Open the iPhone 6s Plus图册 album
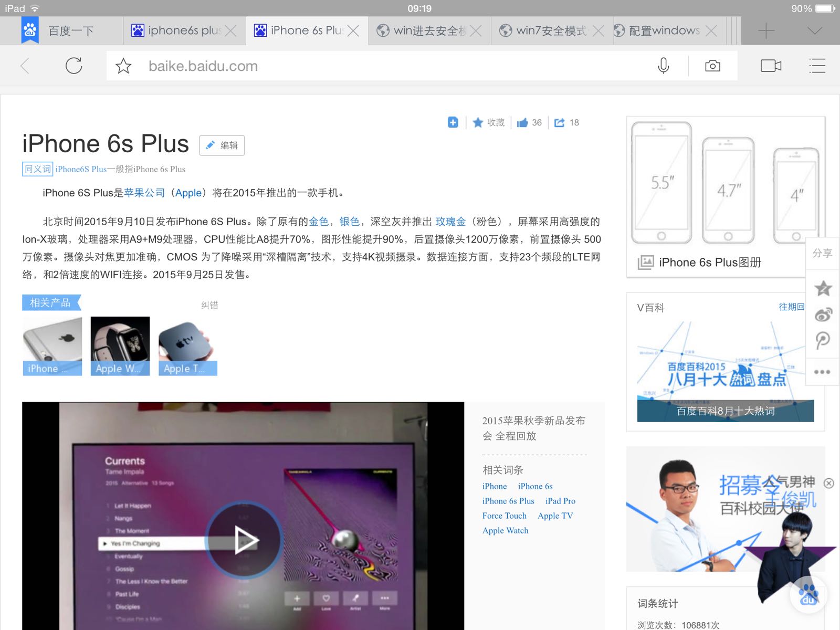The height and width of the screenshot is (630, 840). pyautogui.click(x=710, y=262)
